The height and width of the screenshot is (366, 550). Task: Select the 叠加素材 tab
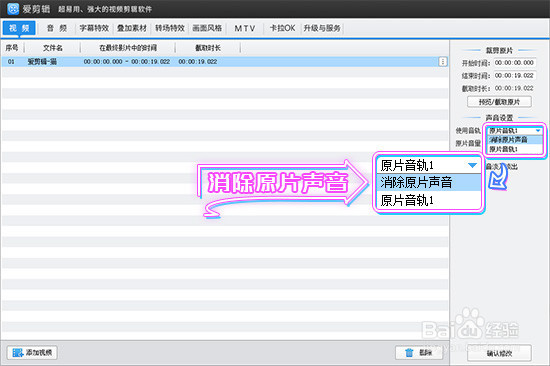pyautogui.click(x=132, y=28)
